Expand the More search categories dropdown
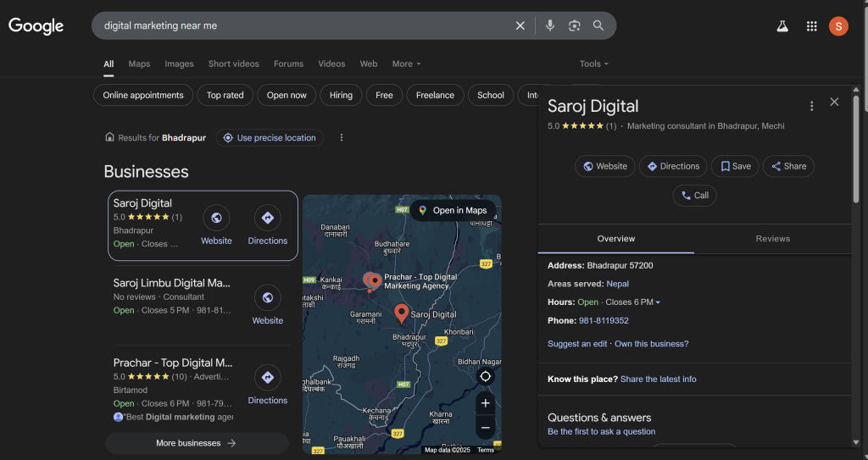 [406, 64]
